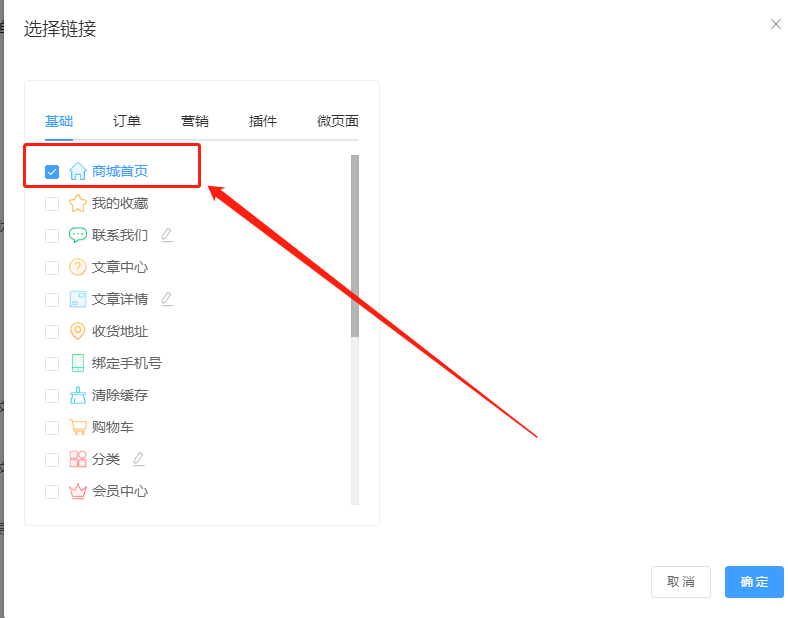This screenshot has width=788, height=618.
Task: Close the 选择链接 dialog
Action: [x=776, y=24]
